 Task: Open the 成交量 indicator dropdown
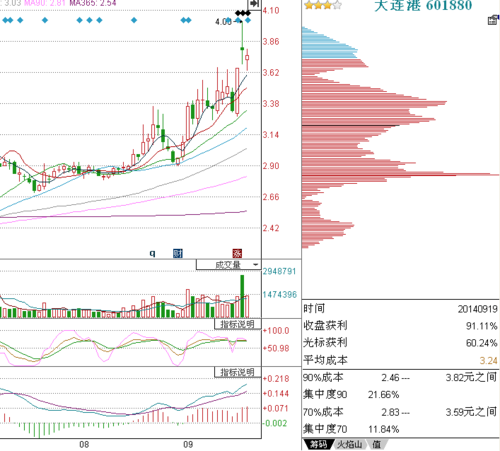(x=228, y=265)
